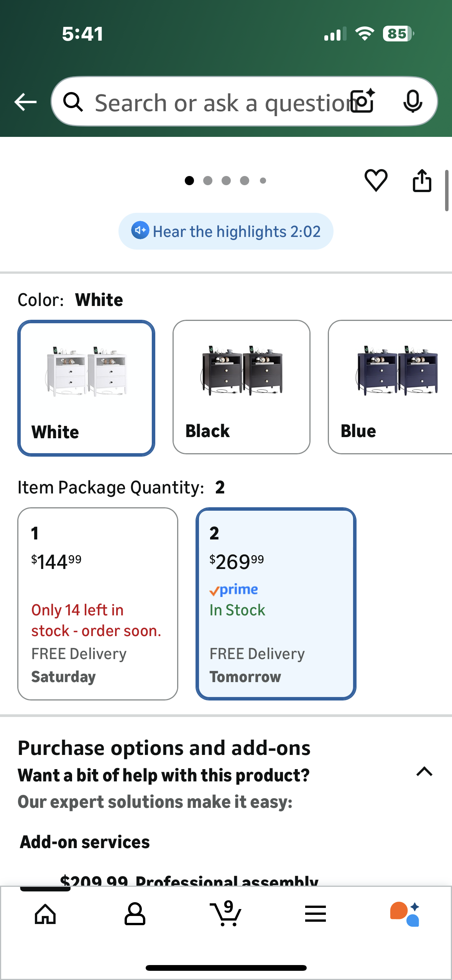Choose the Black color option

241,387
